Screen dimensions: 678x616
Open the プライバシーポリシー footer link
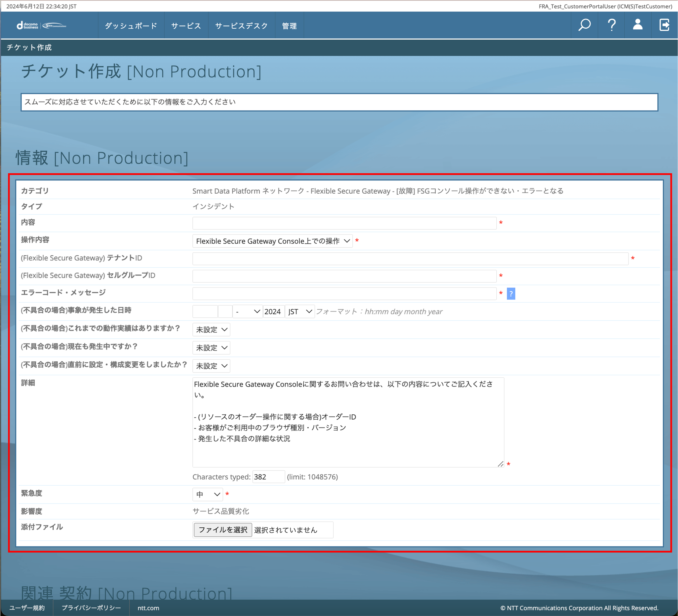(91, 608)
